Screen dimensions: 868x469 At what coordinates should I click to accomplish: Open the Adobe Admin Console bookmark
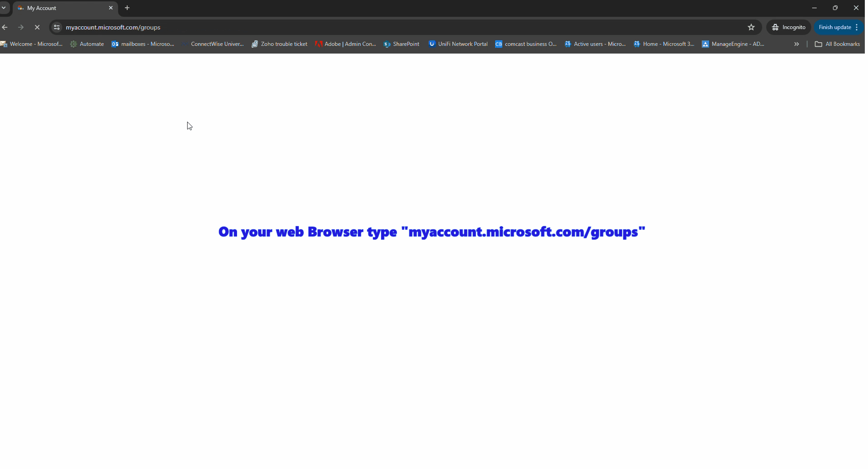(x=347, y=44)
